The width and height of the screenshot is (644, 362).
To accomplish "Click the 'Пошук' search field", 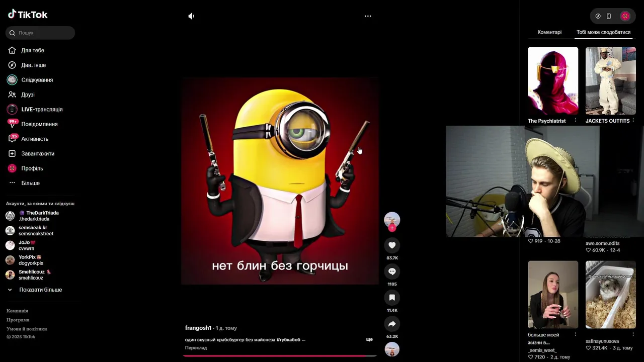I will (40, 33).
